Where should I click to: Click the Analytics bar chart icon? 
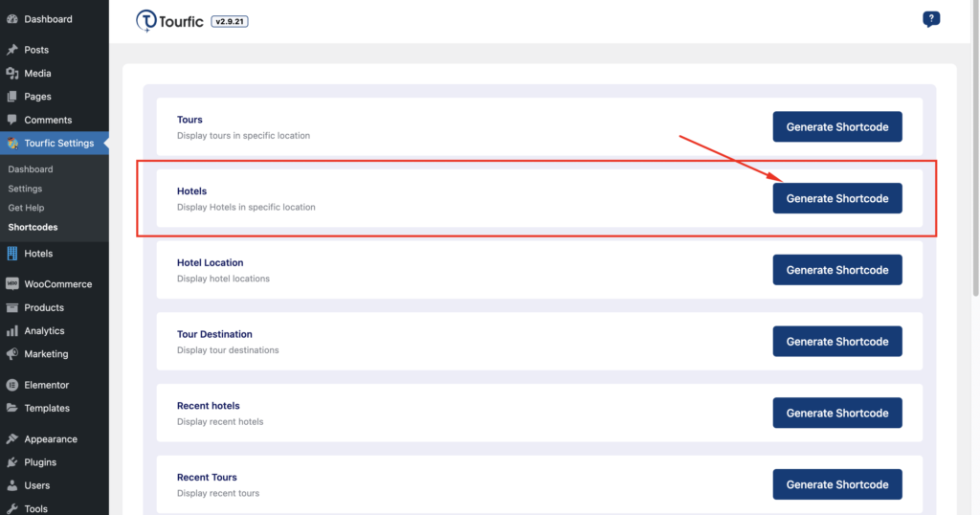point(11,330)
